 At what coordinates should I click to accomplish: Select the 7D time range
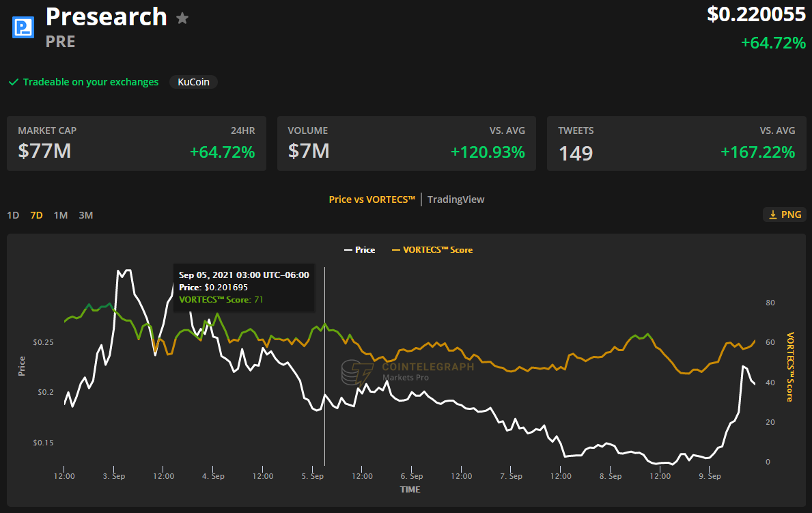click(36, 215)
